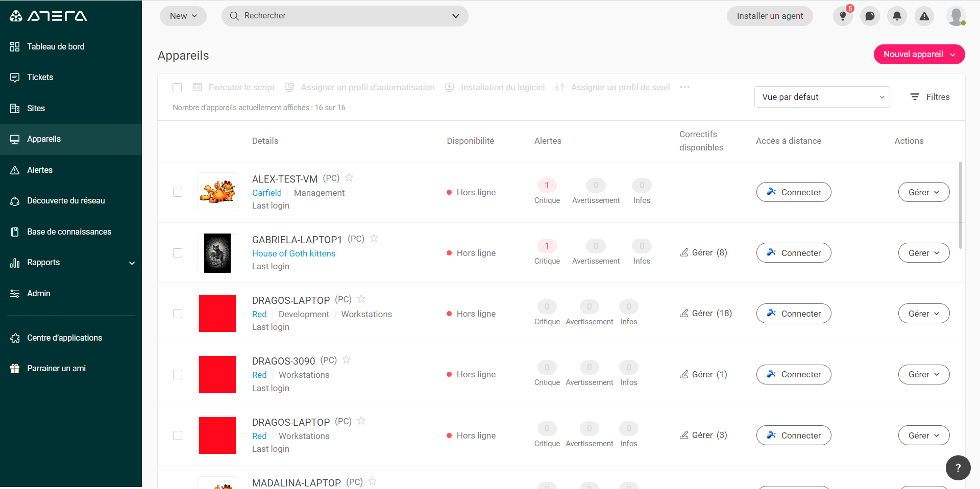Open Centre d'applications
980x489 pixels.
[x=71, y=338]
